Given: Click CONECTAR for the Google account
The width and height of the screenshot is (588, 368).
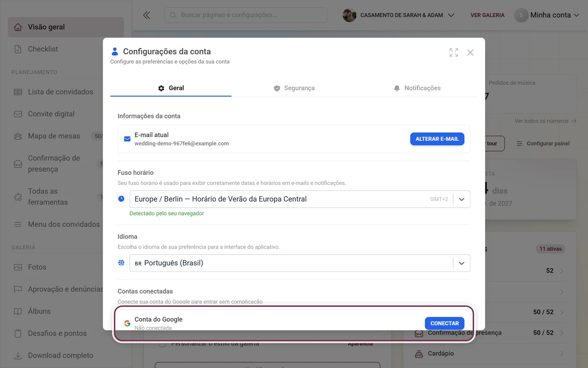Looking at the screenshot, I should [444, 323].
